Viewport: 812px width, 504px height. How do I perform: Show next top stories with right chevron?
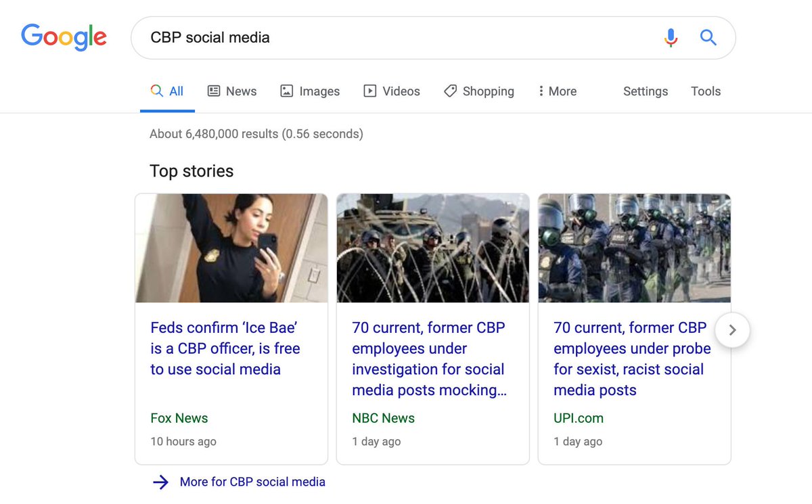[732, 330]
